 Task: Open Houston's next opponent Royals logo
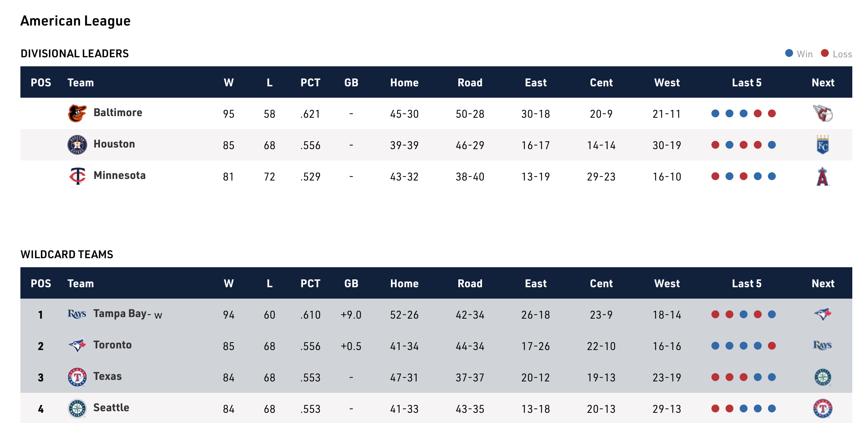click(x=822, y=145)
